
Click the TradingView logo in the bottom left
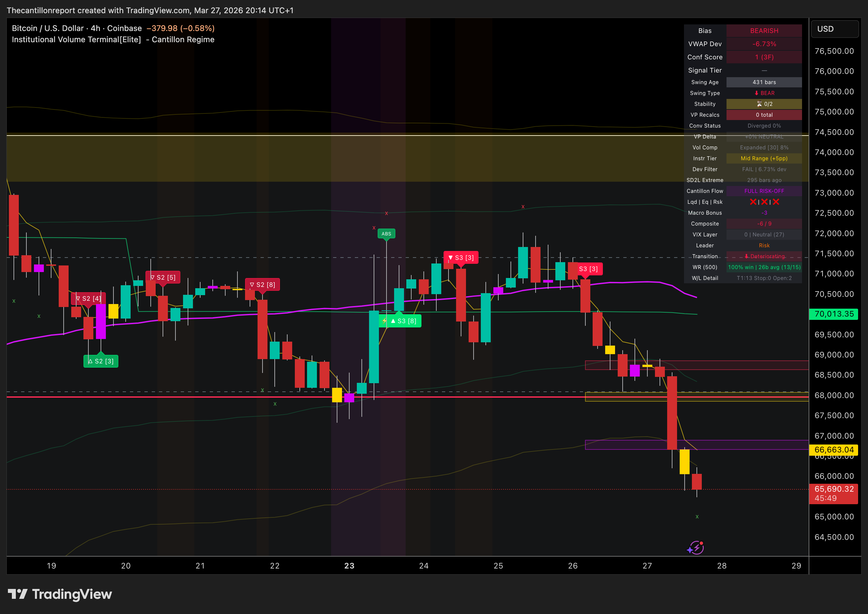click(x=62, y=595)
